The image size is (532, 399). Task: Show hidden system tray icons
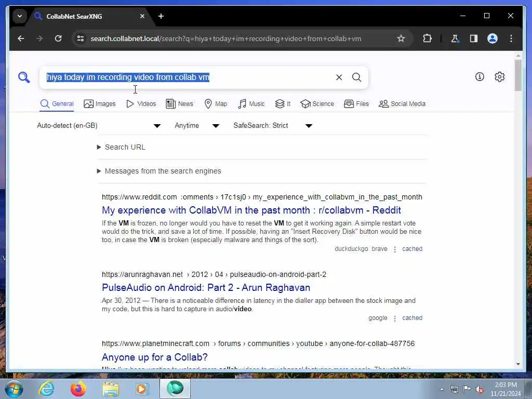pos(442,390)
